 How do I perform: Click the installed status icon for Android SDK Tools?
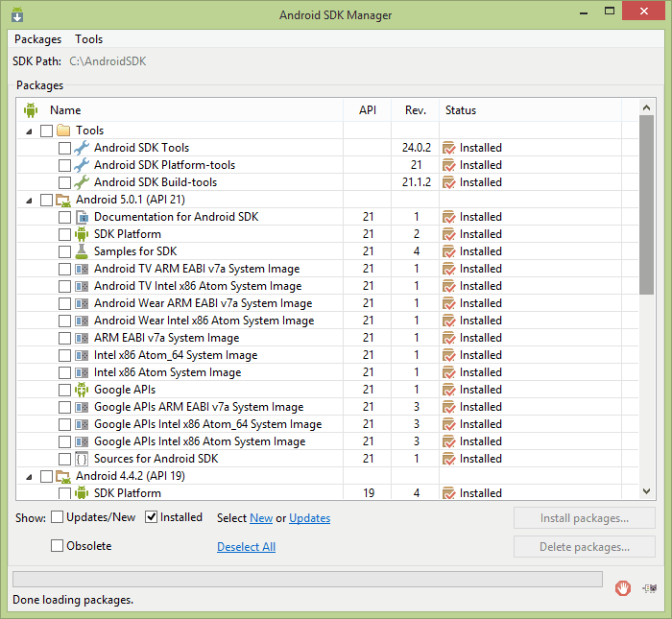pos(448,148)
